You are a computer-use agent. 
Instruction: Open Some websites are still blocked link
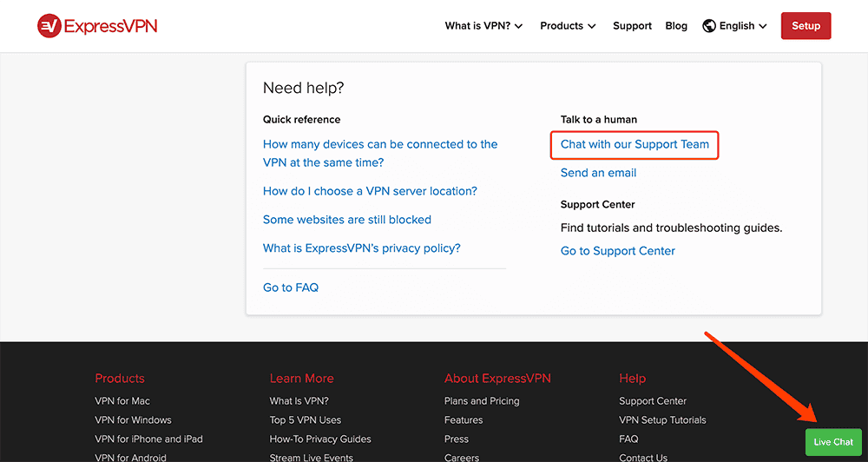click(x=347, y=220)
